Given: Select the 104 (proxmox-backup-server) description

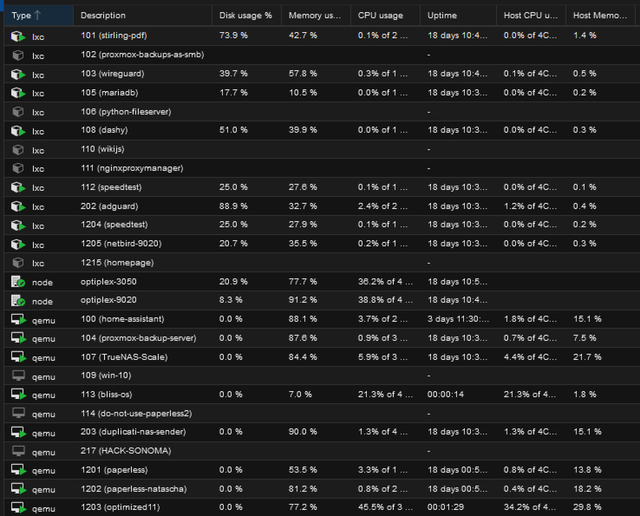Looking at the screenshot, I should pyautogui.click(x=138, y=338).
